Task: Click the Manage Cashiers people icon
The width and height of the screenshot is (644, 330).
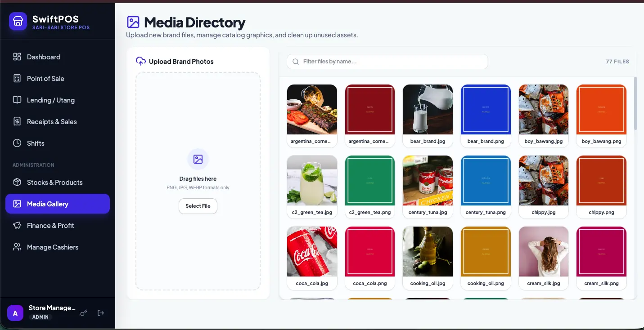Action: coord(17,247)
